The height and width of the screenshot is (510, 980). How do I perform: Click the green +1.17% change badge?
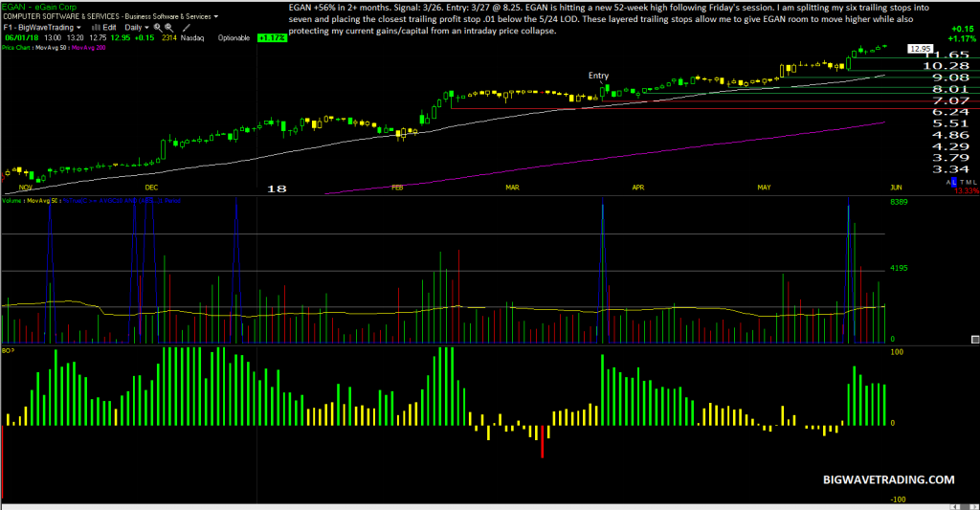272,38
